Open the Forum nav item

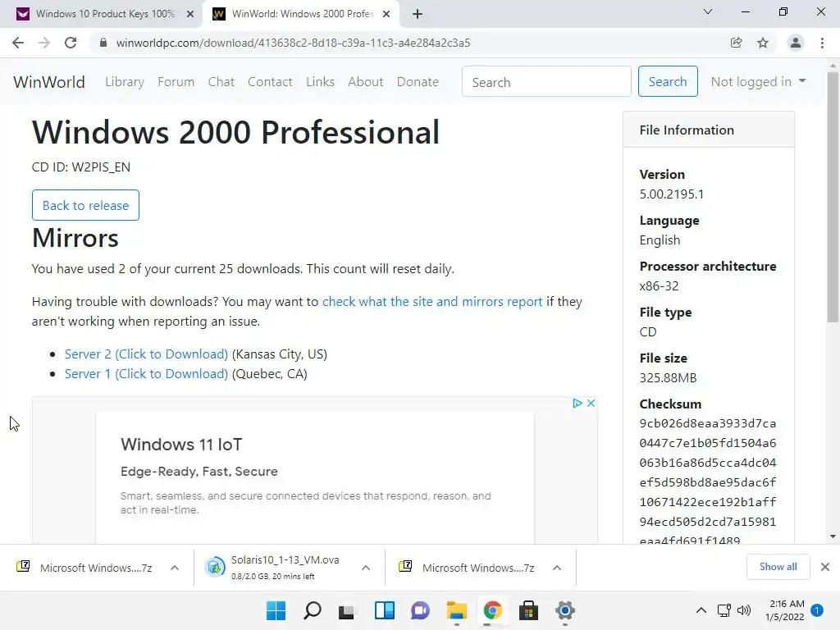tap(176, 82)
